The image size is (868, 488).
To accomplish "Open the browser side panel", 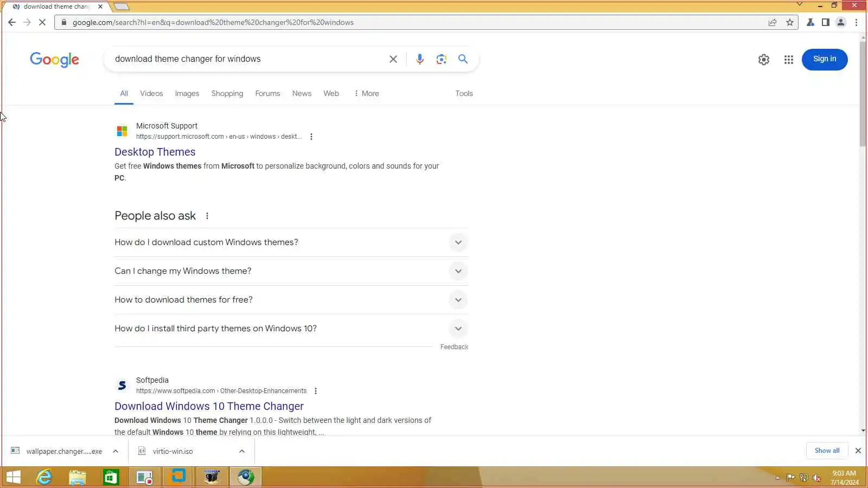I will [825, 22].
